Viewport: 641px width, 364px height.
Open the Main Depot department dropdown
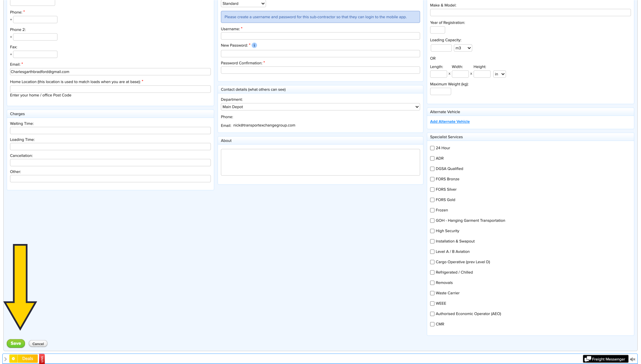pos(320,107)
